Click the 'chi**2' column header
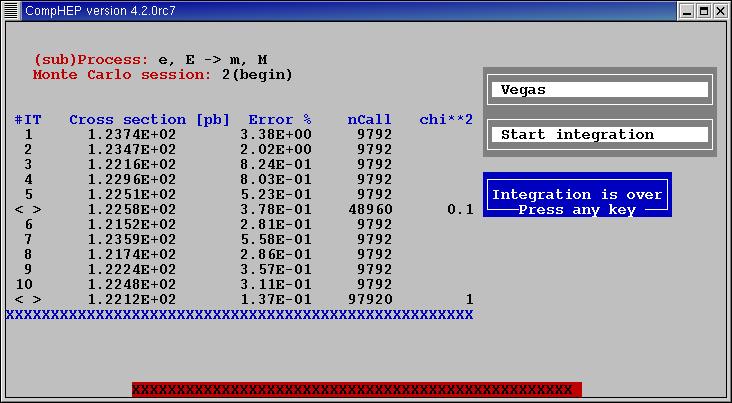732x403 pixels. click(446, 120)
